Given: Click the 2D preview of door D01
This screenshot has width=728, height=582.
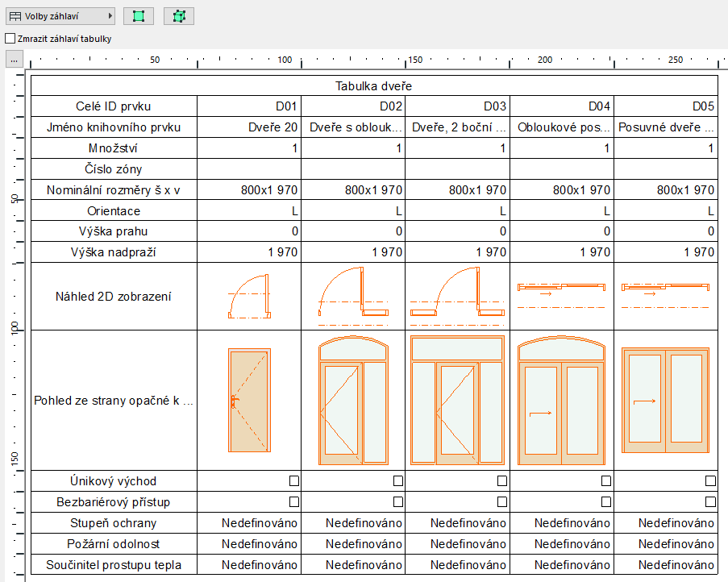Looking at the screenshot, I should click(249, 295).
